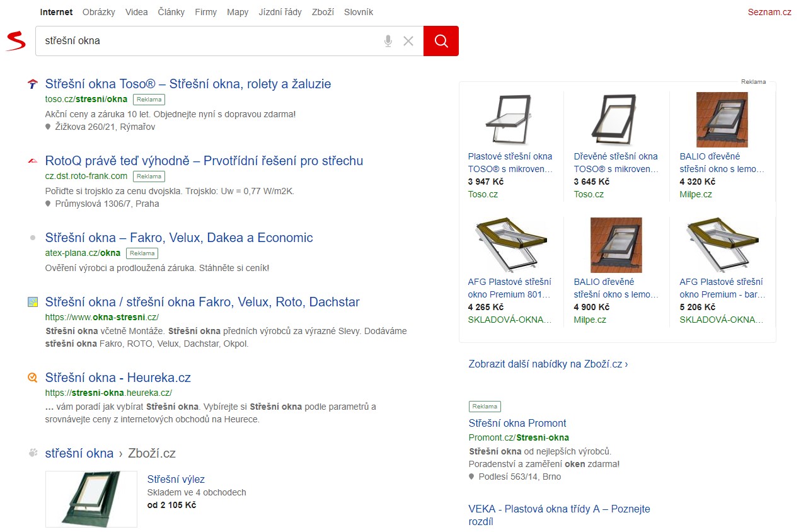
Task: Click location pin for Podlesí 563/14, Brno
Action: tap(471, 477)
